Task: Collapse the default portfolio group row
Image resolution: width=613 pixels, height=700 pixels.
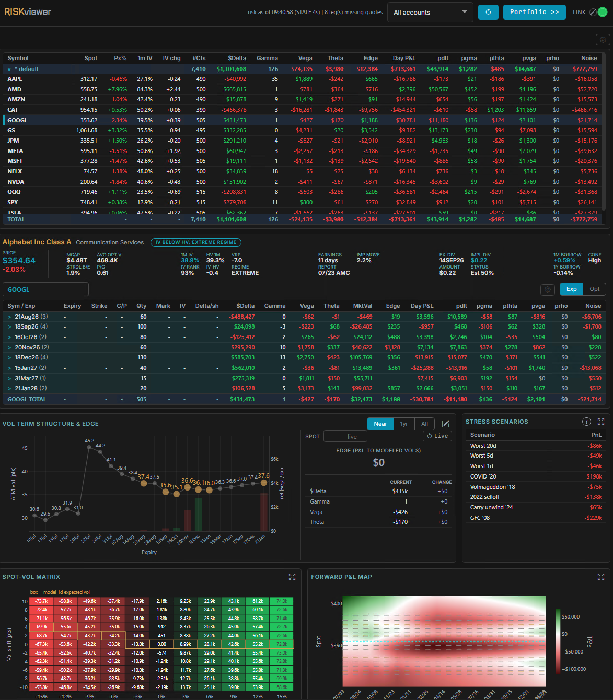Action: (x=9, y=69)
